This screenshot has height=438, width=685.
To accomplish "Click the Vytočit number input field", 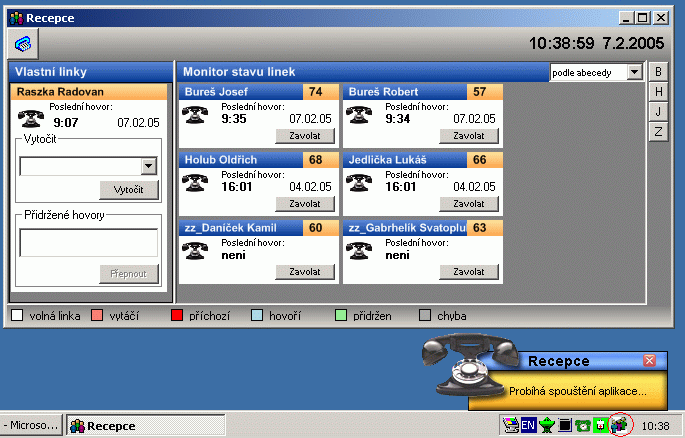I will click(x=80, y=166).
